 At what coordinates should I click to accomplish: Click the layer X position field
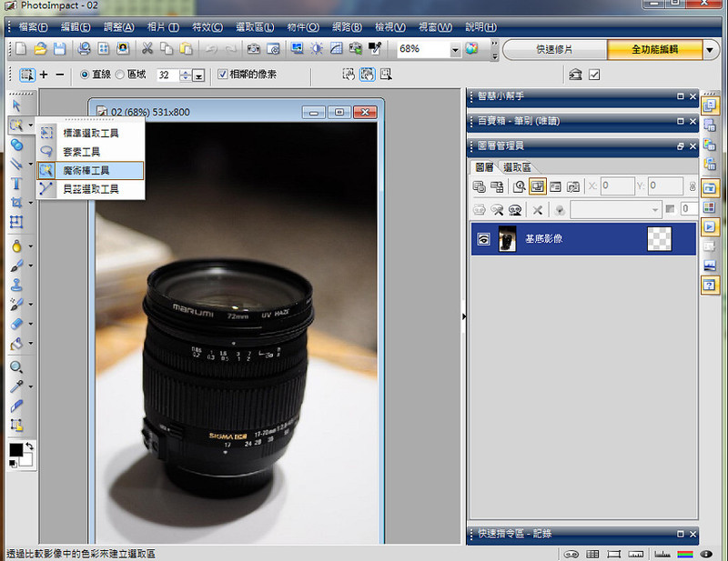618,186
